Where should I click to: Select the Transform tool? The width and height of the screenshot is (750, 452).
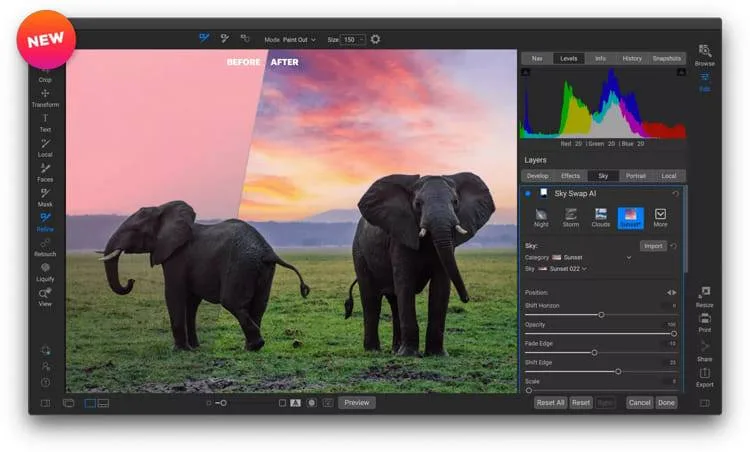[x=45, y=97]
